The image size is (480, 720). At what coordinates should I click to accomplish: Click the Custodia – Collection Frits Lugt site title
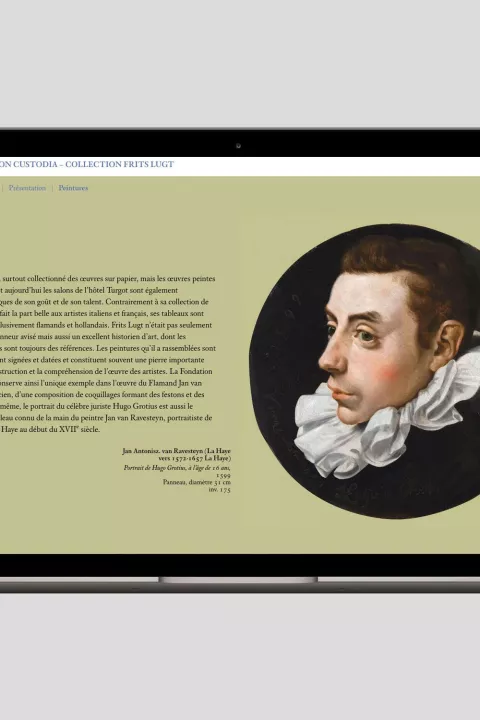[87, 164]
